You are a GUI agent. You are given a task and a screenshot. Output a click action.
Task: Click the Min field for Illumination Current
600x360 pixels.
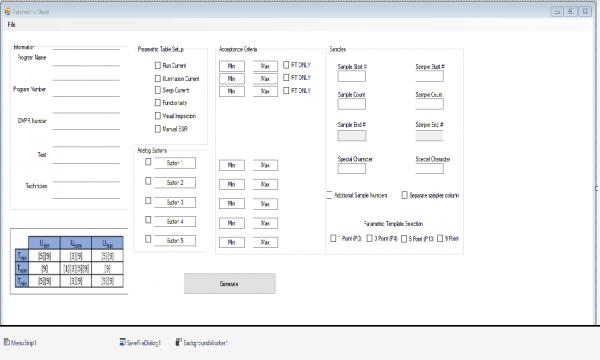[x=232, y=79]
